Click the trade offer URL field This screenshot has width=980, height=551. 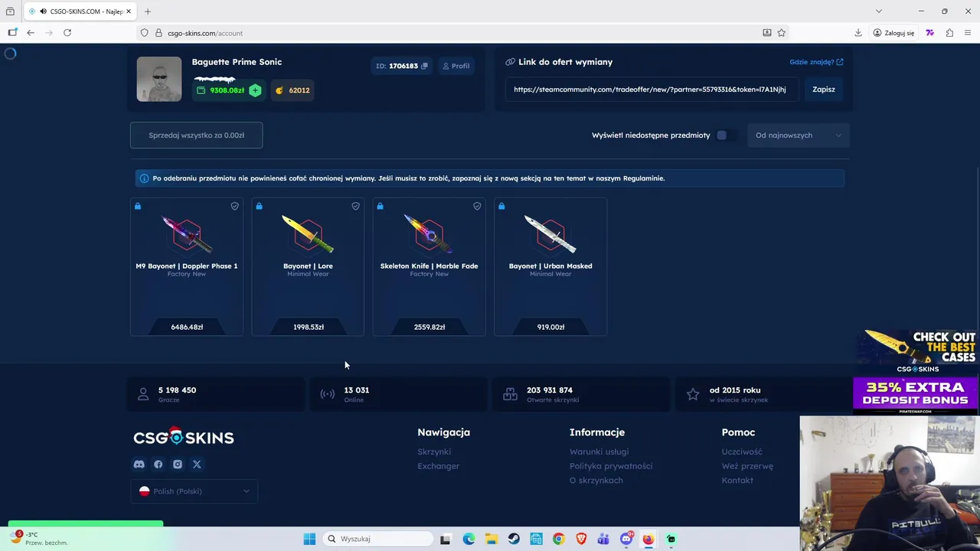(x=650, y=90)
